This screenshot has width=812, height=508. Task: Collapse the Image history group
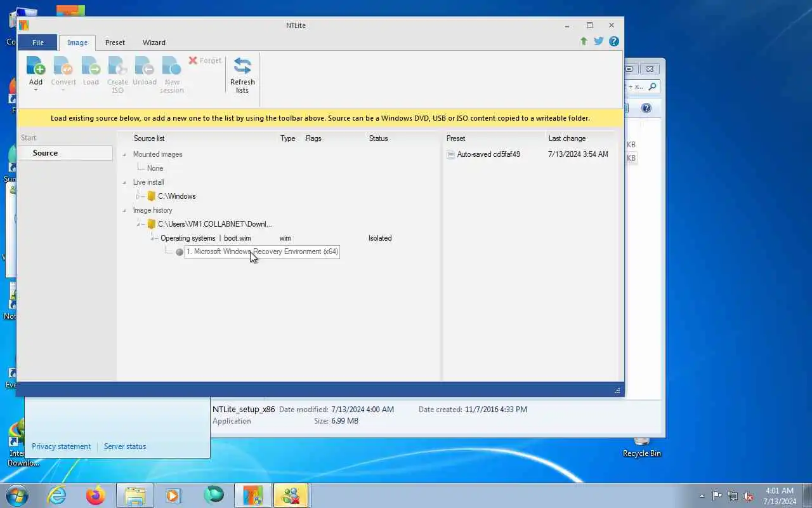[124, 210]
